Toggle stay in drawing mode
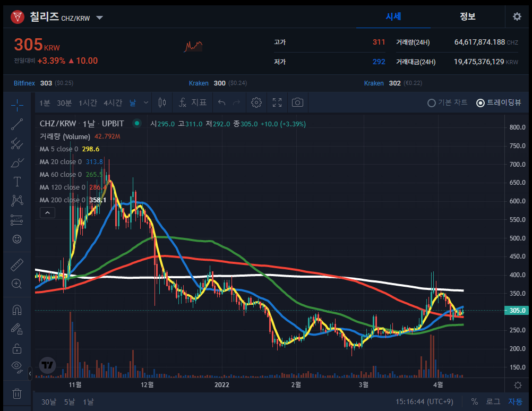Screen dimensions: 532x411 coord(17,329)
